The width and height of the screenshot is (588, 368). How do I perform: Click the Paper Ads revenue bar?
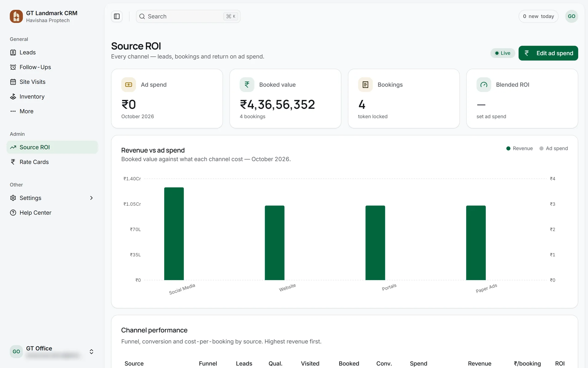tap(476, 243)
